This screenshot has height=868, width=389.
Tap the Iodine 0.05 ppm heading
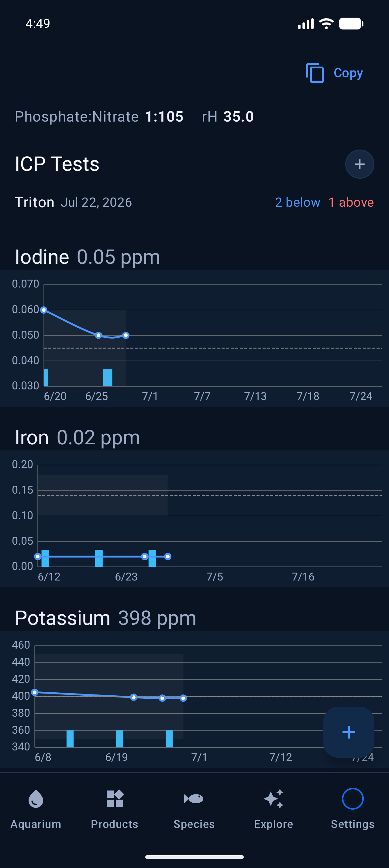[x=88, y=257]
